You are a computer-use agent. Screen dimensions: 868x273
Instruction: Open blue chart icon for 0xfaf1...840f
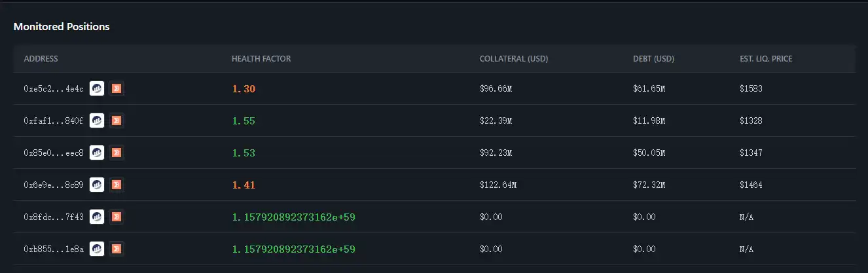pyautogui.click(x=97, y=120)
